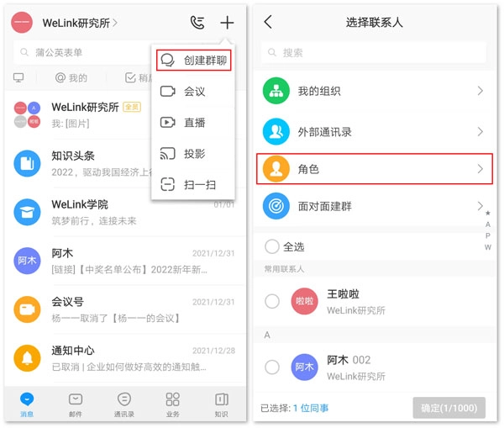The width and height of the screenshot is (504, 428).
Task: Expand 外部通讯录 with its chevron
Action: pyautogui.click(x=480, y=132)
